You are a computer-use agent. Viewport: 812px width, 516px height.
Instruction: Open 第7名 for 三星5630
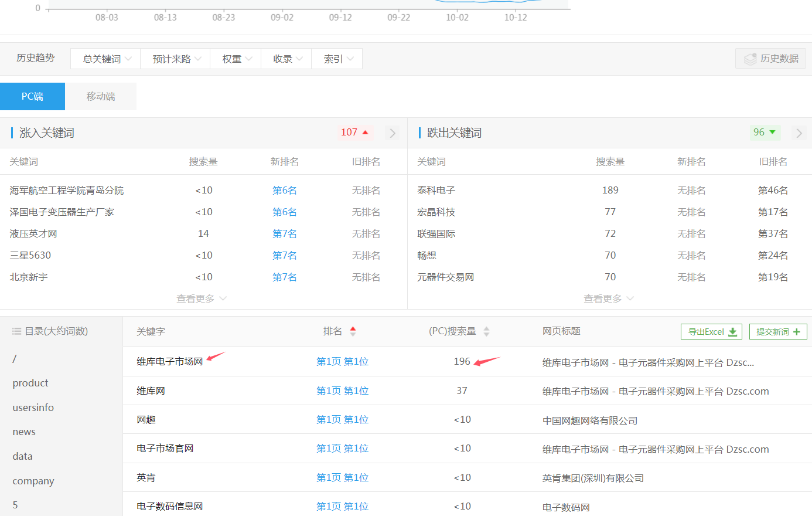tap(285, 256)
